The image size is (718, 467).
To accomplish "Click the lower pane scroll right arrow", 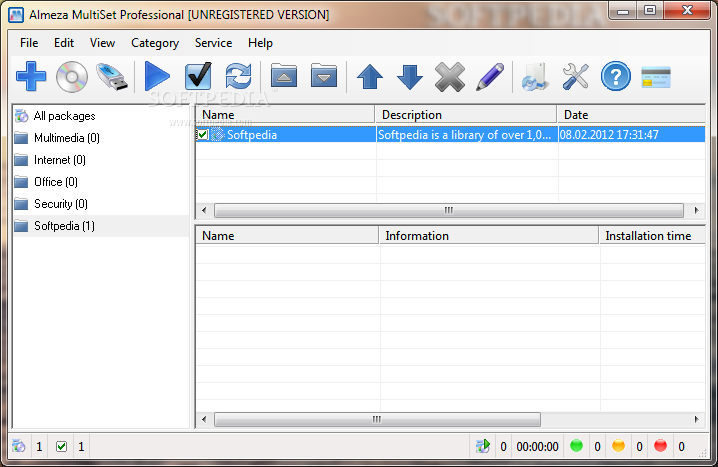I will [696, 419].
